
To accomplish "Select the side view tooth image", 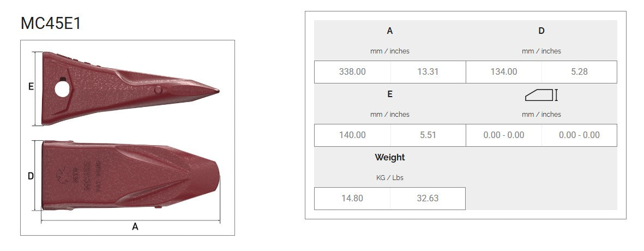I will (x=131, y=88).
